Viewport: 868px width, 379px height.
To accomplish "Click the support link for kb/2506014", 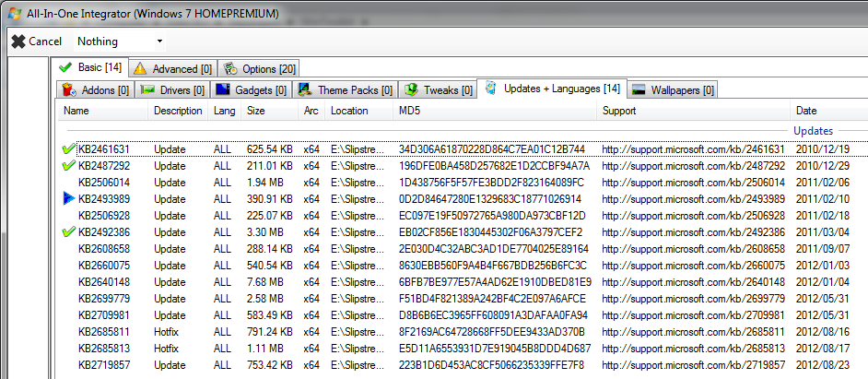I will [x=693, y=183].
